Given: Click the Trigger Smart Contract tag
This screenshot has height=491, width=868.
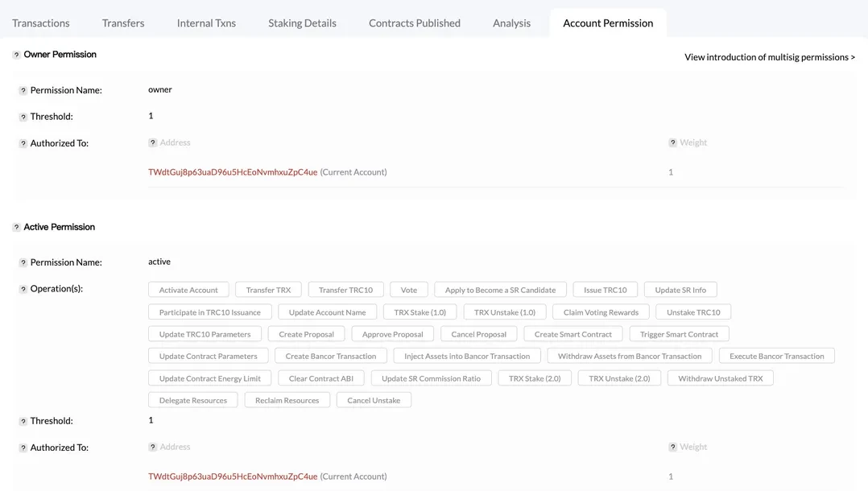Looking at the screenshot, I should click(680, 334).
